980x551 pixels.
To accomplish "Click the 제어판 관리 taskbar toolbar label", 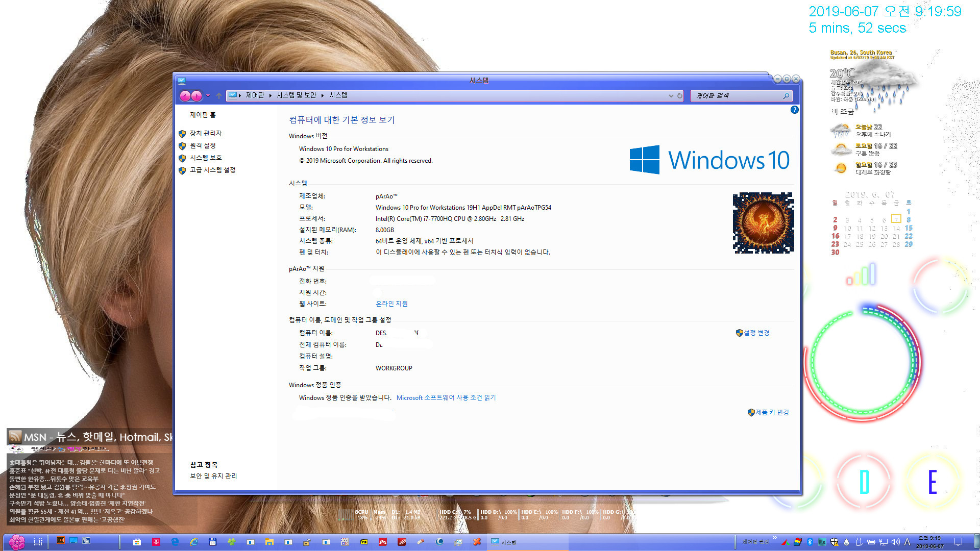I will [x=755, y=542].
